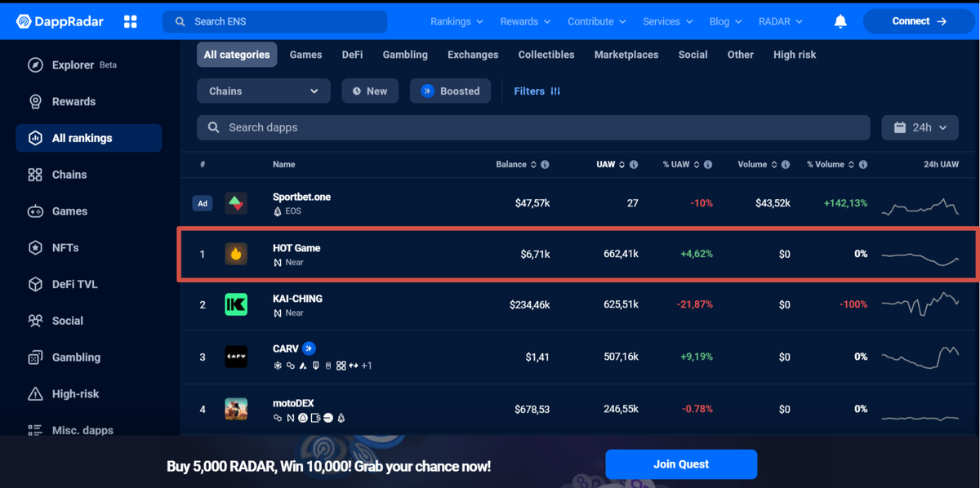980x488 pixels.
Task: Open the DappRadar logo home link
Action: 60,21
